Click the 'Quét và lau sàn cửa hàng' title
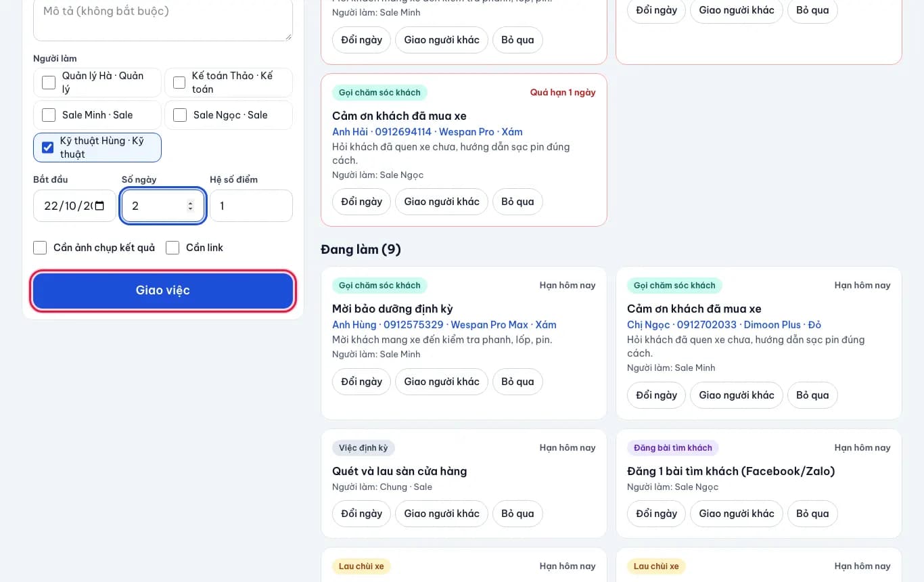This screenshot has height=582, width=924. 400,471
